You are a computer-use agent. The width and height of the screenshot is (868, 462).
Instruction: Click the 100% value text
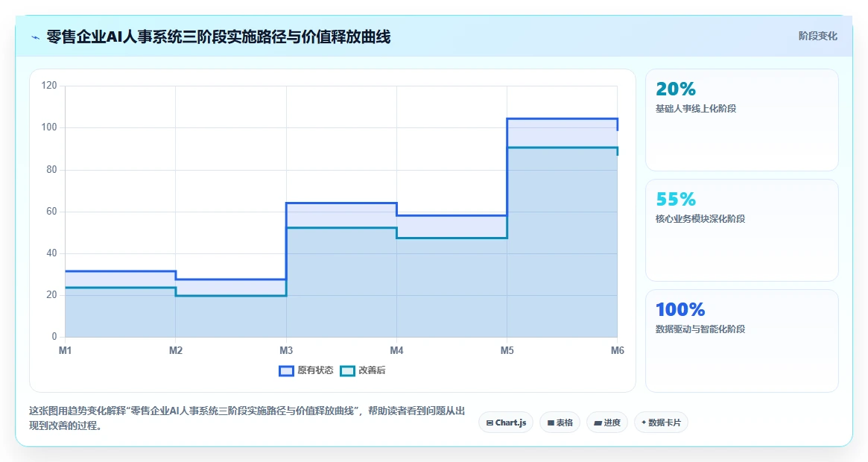click(x=680, y=309)
